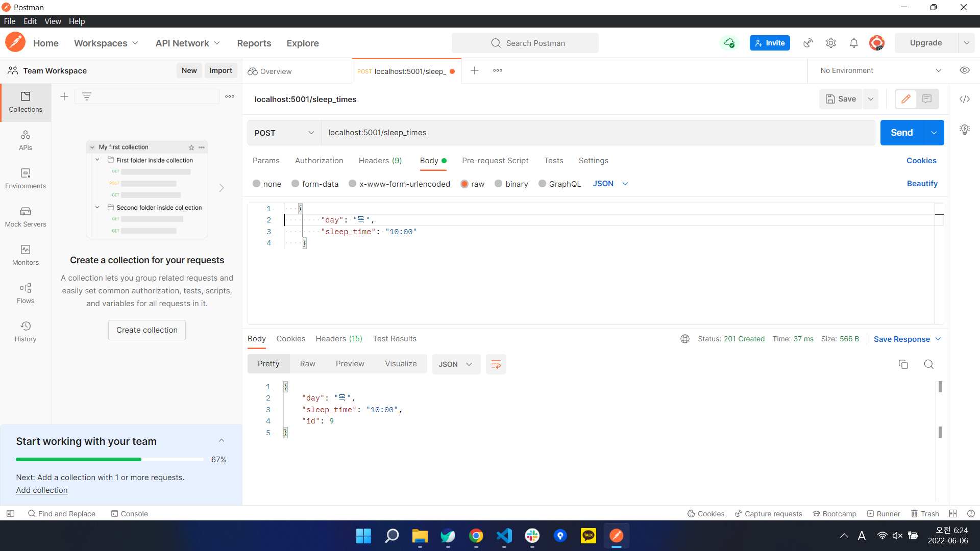
Task: Switch to the Params tab
Action: click(266, 161)
